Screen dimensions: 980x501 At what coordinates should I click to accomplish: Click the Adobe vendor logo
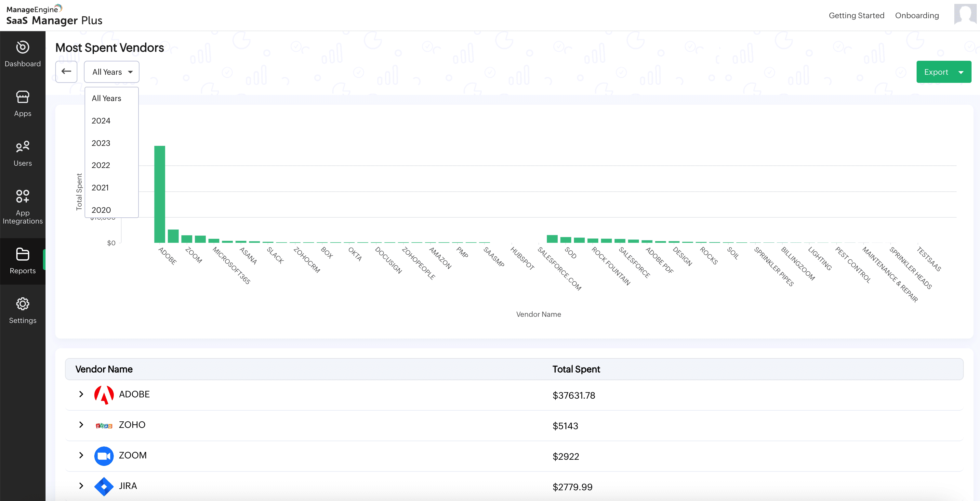pyautogui.click(x=104, y=394)
